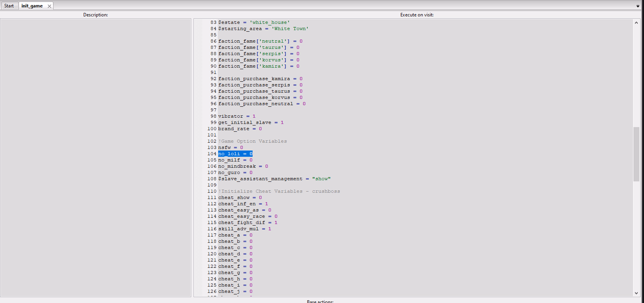
Task: Place cursor on the $estate line
Action: pyautogui.click(x=254, y=22)
